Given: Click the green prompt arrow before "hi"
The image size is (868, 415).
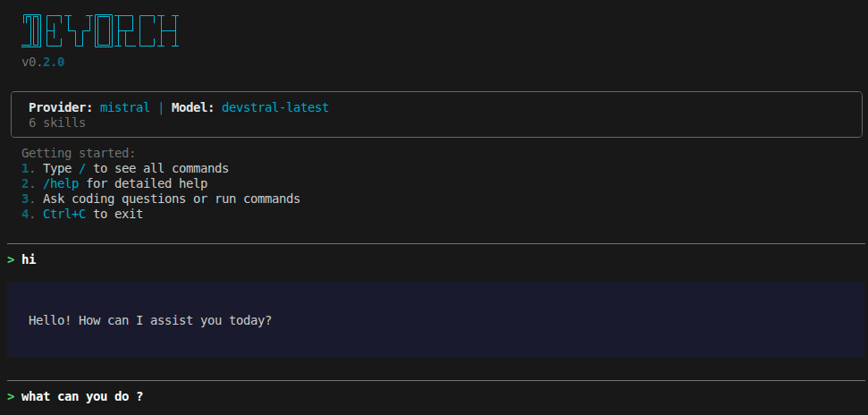Looking at the screenshot, I should point(11,259).
